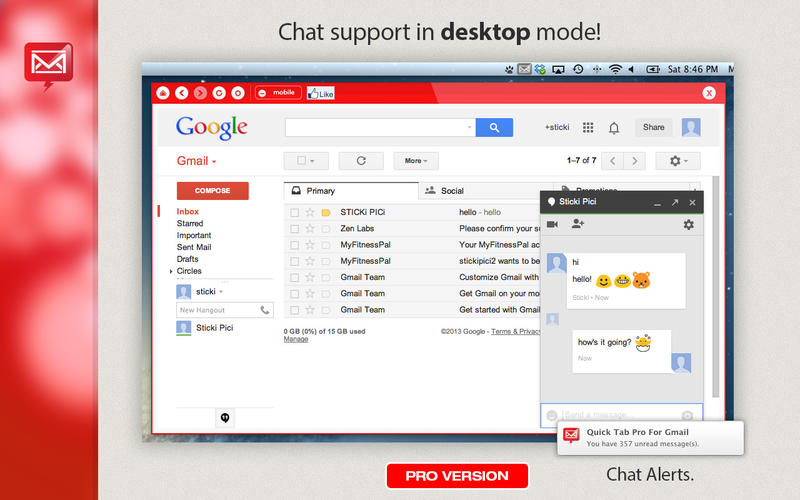Open the Drafts folder
Screen dimensions: 800x500
[x=188, y=259]
